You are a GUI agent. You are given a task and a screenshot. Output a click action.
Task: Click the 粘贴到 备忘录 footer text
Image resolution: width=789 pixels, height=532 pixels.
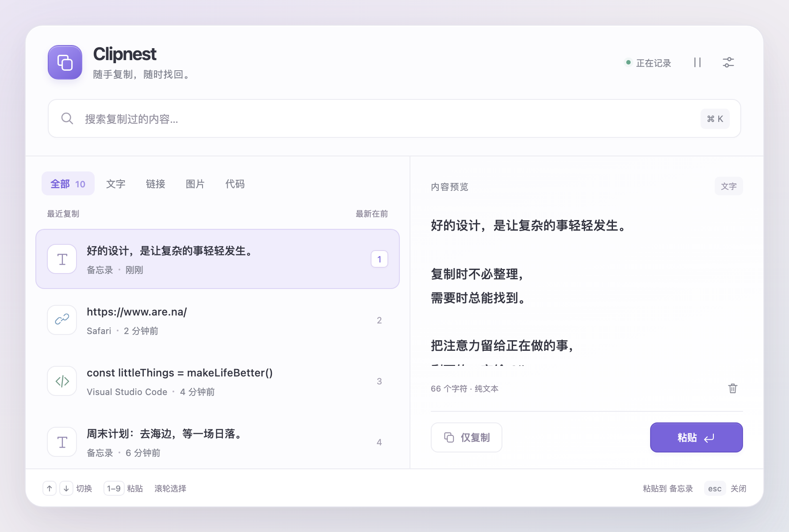[x=668, y=488]
